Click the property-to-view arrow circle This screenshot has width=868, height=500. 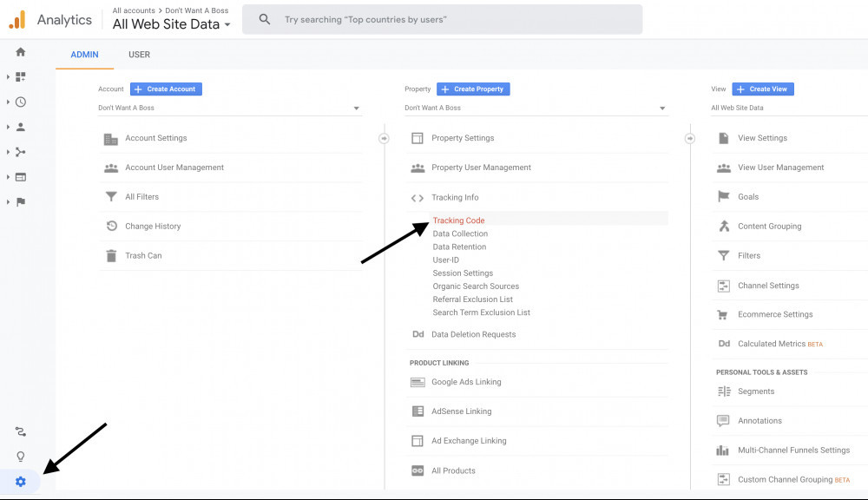(x=690, y=138)
